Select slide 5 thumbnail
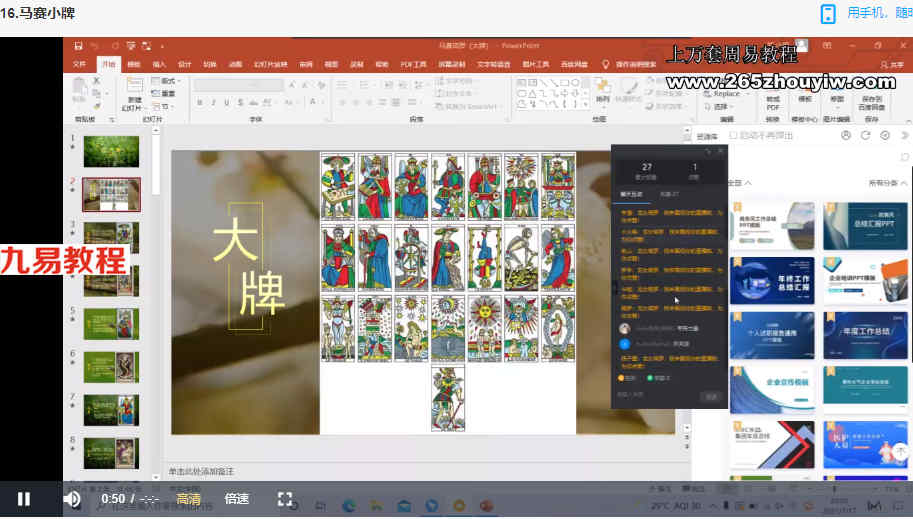This screenshot has height=519, width=913. (111, 324)
